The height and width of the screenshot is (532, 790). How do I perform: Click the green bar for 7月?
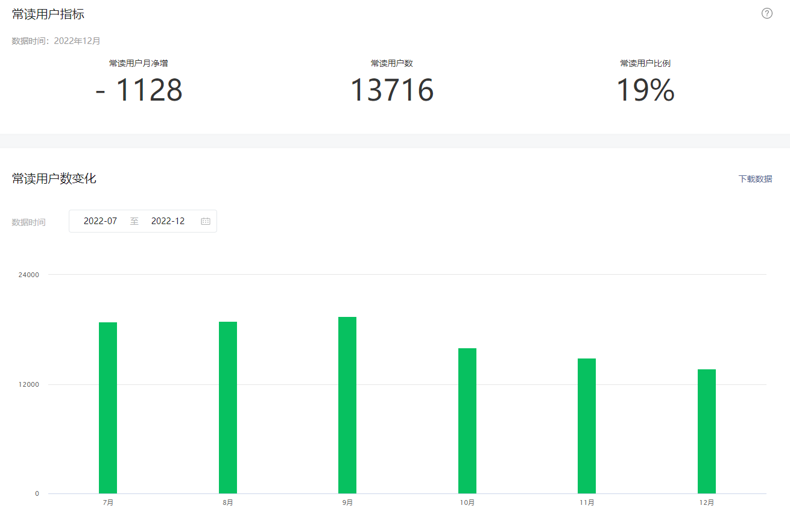click(108, 408)
